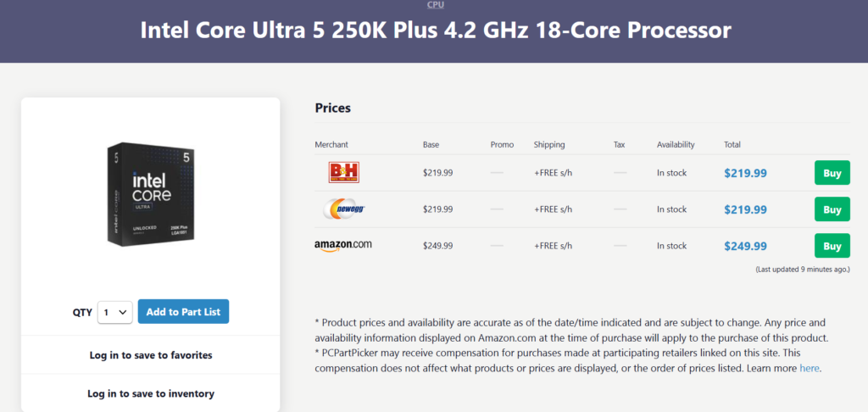The width and height of the screenshot is (868, 412).
Task: Click the product title heading
Action: tap(434, 31)
